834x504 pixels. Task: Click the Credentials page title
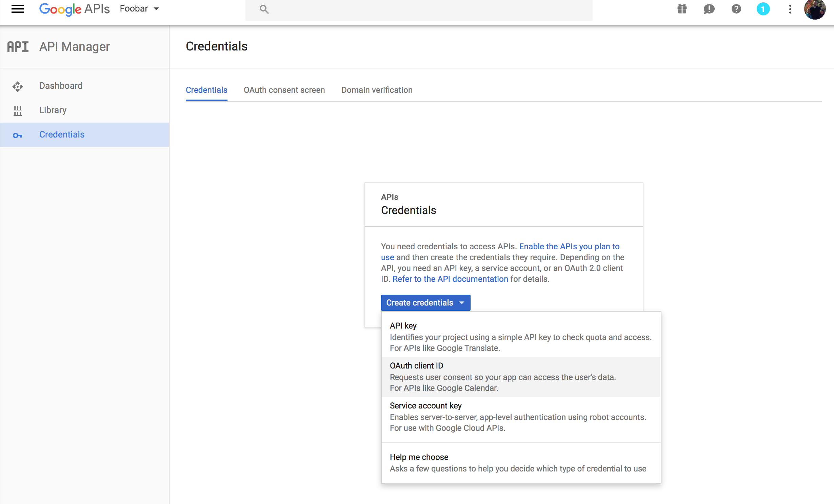point(217,46)
